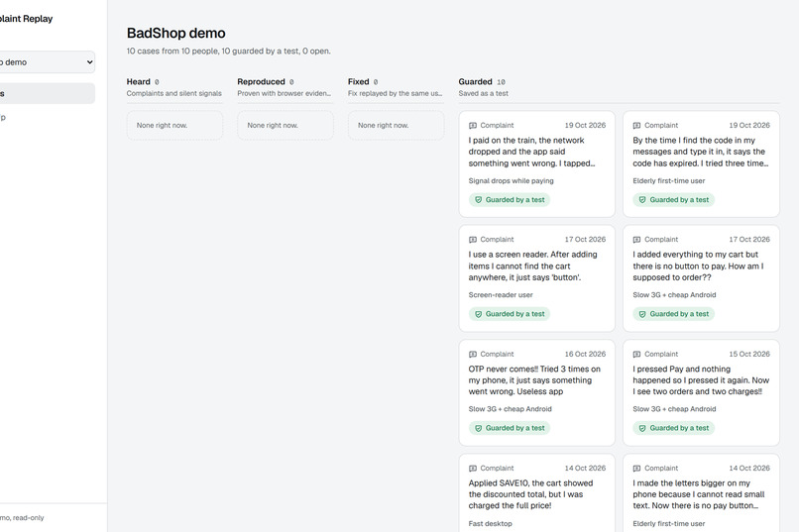Viewport: 799px width, 532px height.
Task: Click the Screen-reader user persona label
Action: 501,295
